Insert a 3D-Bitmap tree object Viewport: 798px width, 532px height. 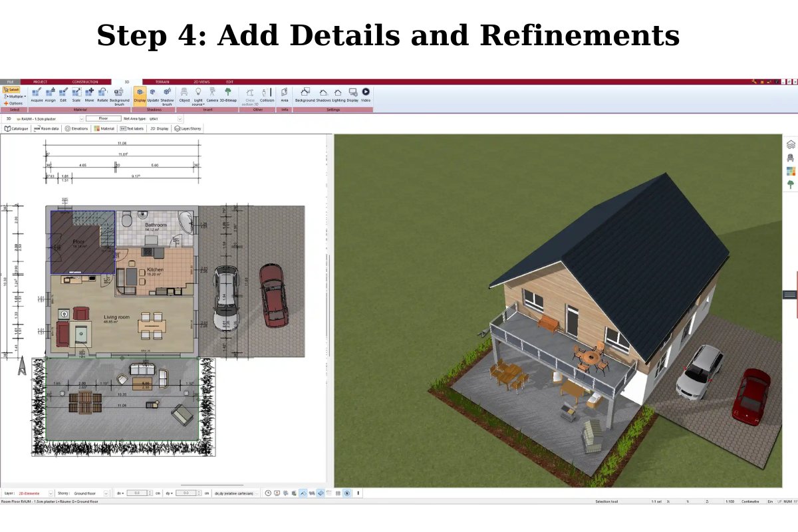(227, 96)
